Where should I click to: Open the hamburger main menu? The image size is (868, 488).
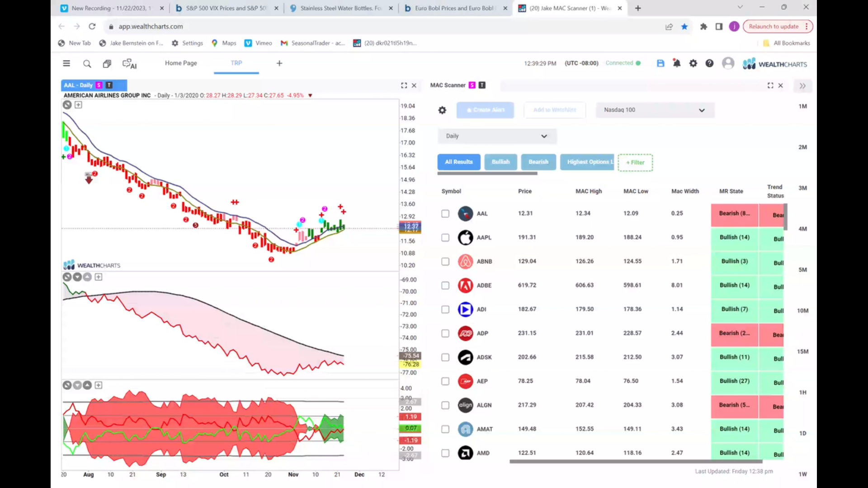click(66, 63)
